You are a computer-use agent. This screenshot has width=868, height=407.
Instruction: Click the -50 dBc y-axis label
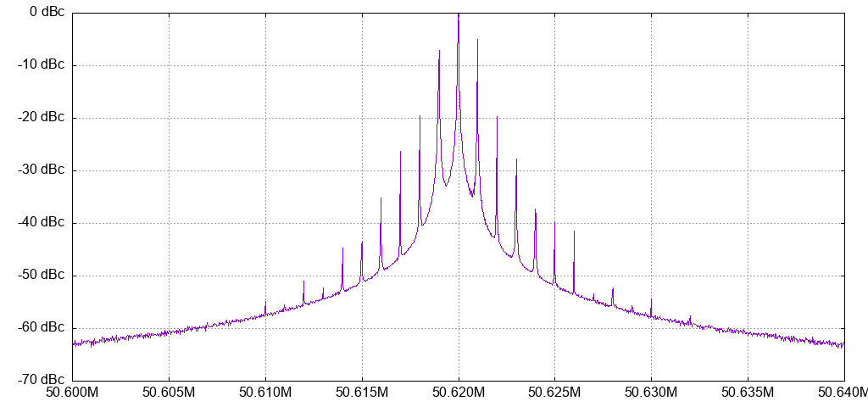tap(42, 276)
